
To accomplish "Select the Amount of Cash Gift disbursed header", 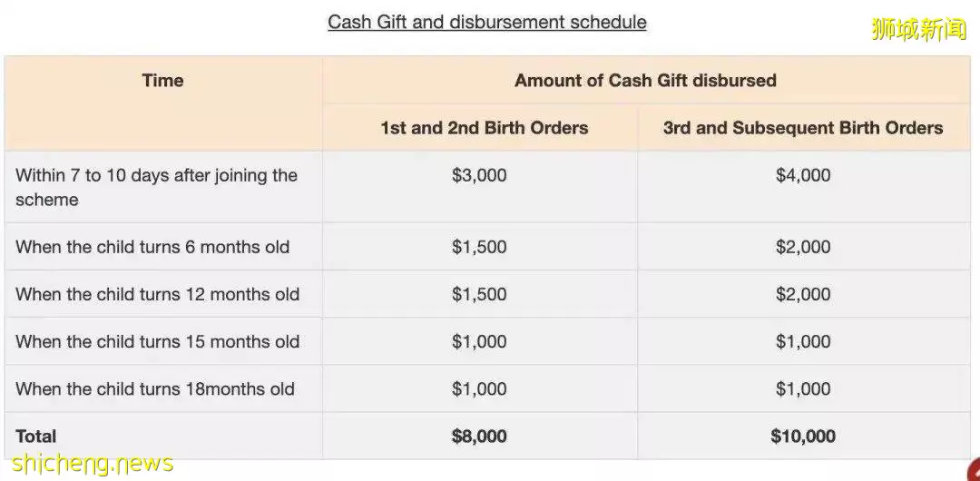I will pos(646,80).
